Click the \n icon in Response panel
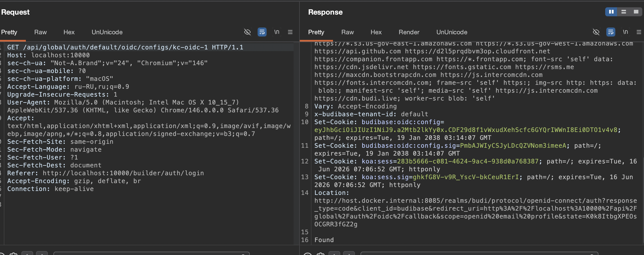Image resolution: width=644 pixels, height=255 pixels. pos(625,32)
